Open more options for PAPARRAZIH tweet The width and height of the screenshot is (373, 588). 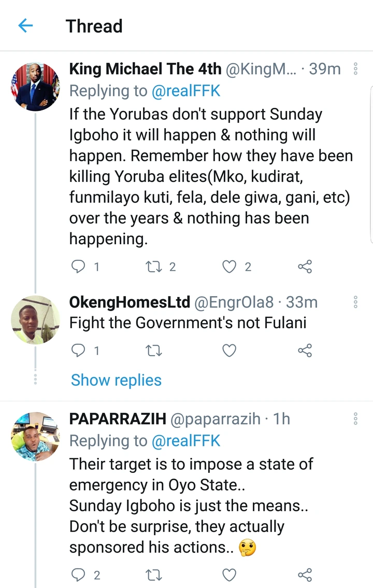[355, 419]
